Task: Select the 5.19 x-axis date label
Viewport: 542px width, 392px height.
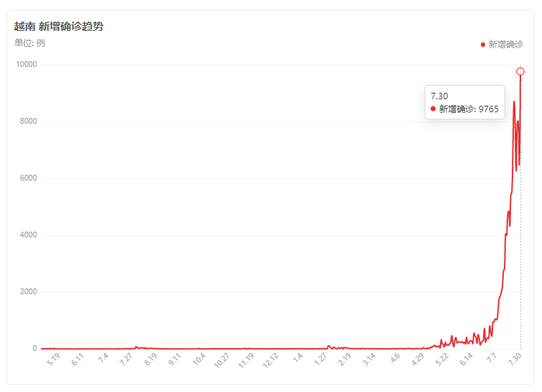Action: point(53,359)
